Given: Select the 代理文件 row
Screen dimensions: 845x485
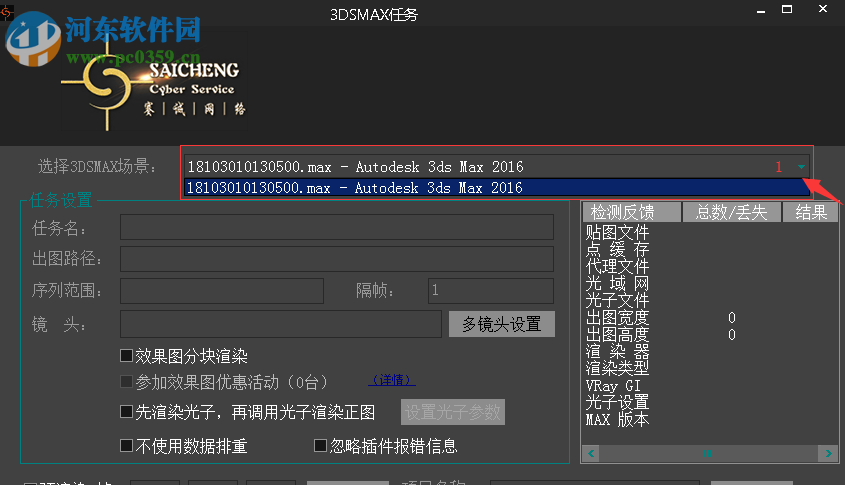Looking at the screenshot, I should click(710, 266).
